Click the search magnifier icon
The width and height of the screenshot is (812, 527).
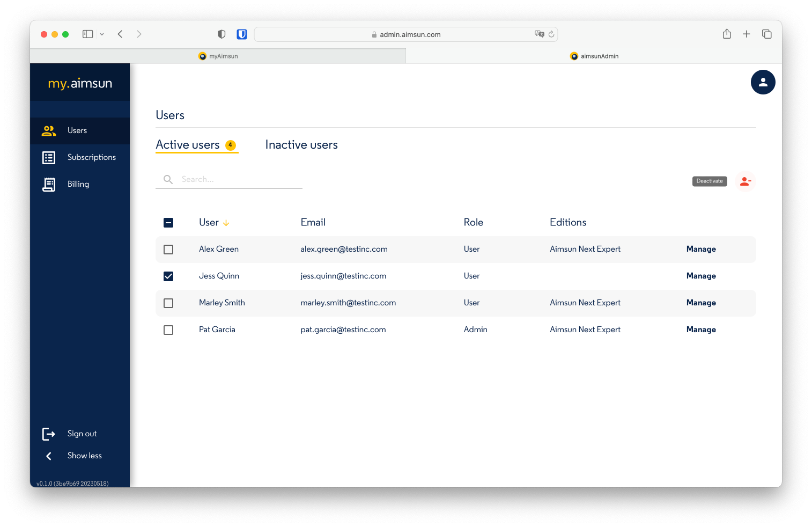tap(168, 179)
